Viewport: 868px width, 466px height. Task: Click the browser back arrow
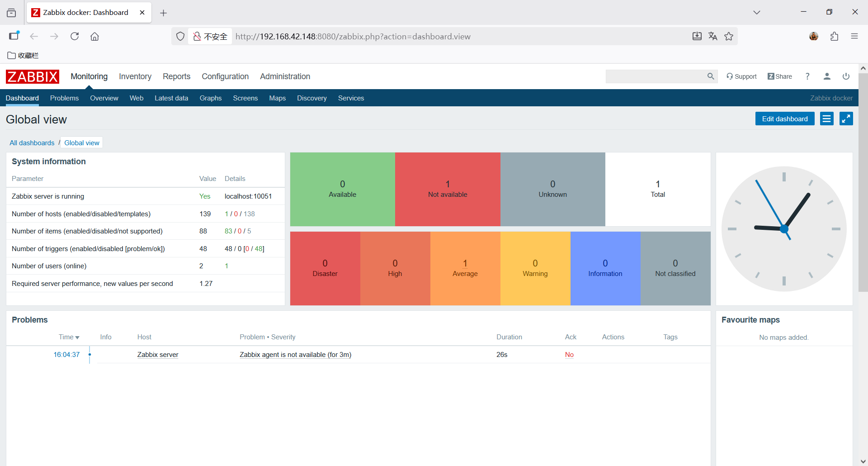[x=34, y=36]
